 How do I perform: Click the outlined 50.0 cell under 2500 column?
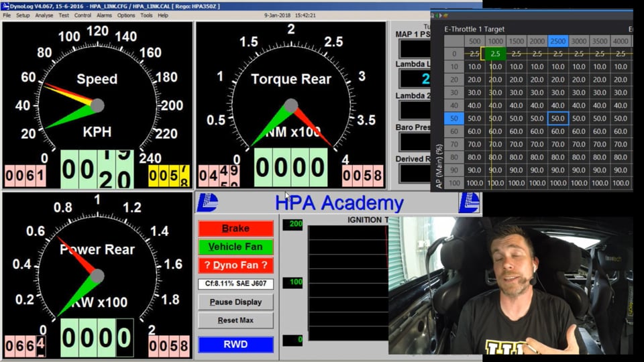tap(557, 118)
